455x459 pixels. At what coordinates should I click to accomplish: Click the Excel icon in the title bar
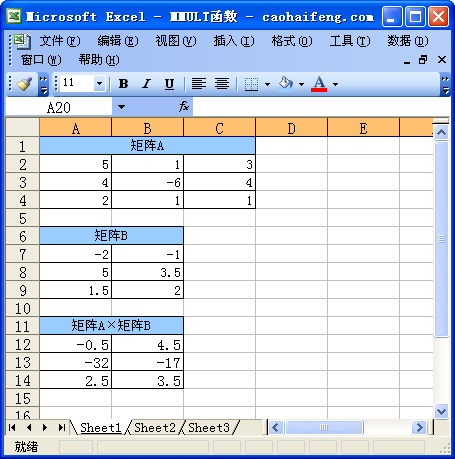pos(14,16)
